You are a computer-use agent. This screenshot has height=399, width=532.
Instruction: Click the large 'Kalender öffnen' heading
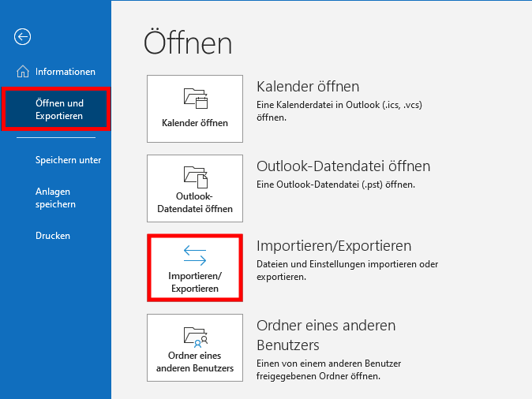[x=308, y=87]
